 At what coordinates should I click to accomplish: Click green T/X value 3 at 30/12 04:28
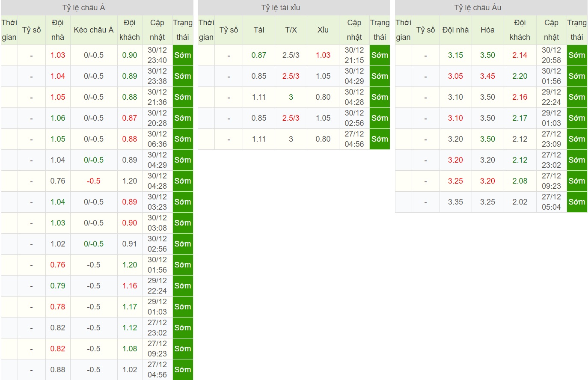point(291,97)
